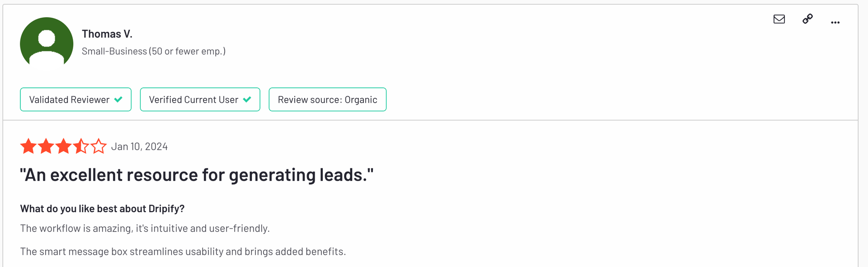The height and width of the screenshot is (267, 868).
Task: Click the first orange rating star
Action: tap(28, 146)
